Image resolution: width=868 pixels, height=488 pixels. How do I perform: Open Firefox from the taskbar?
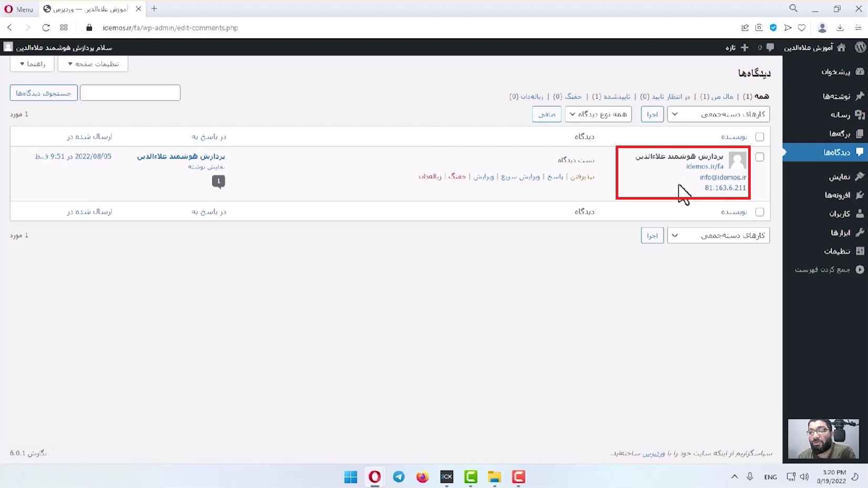pyautogui.click(x=422, y=476)
